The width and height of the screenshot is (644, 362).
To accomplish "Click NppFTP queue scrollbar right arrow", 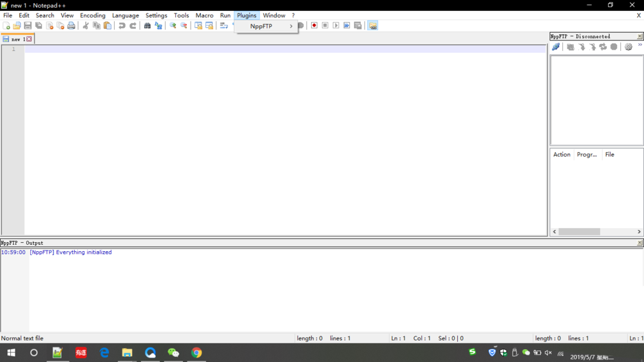I will point(639,232).
